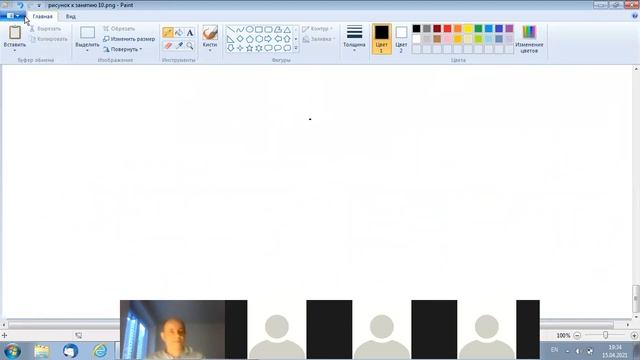Pick the orange color swatch
Screen dimensions: 640x360
pyautogui.click(x=458, y=29)
